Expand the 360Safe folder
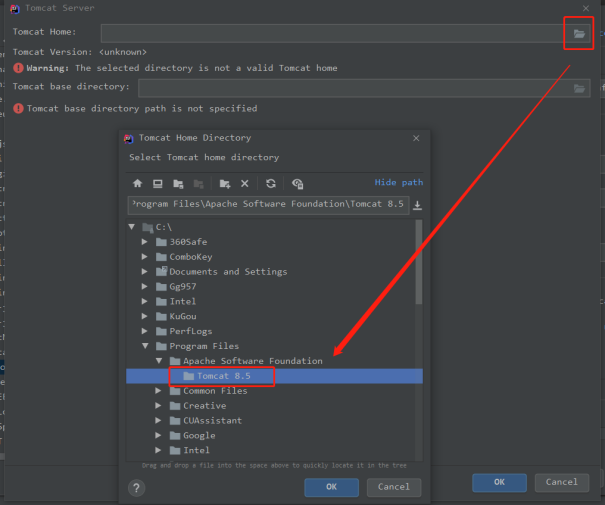This screenshot has height=505, width=605. pos(145,242)
